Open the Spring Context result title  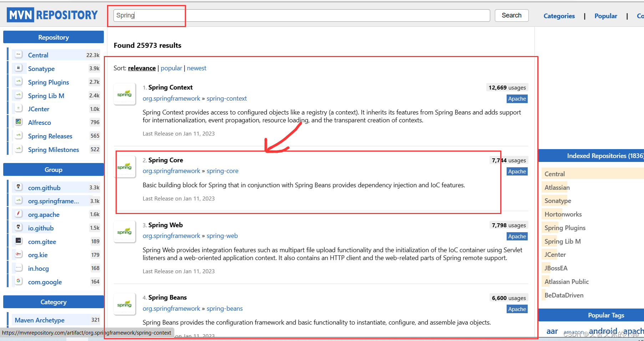point(170,87)
